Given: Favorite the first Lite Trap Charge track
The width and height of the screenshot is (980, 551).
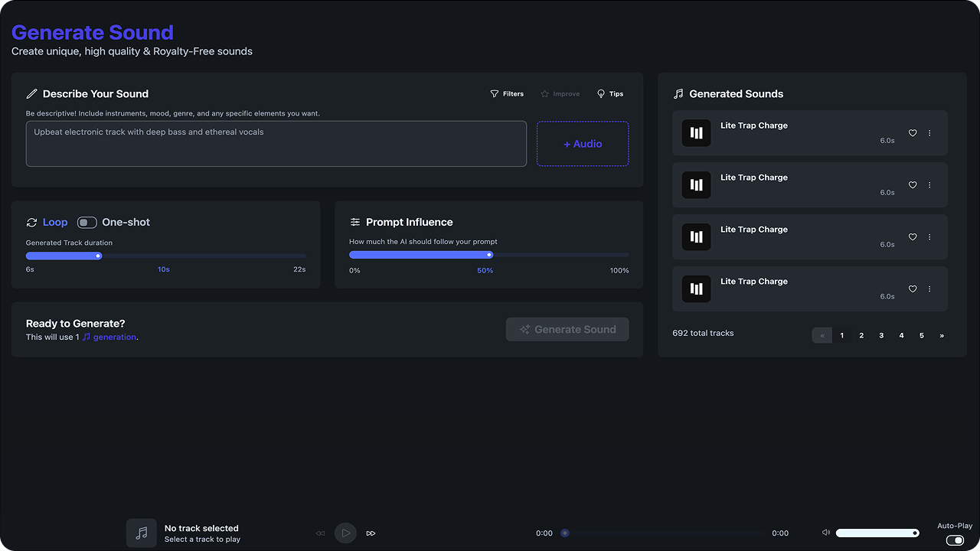Looking at the screenshot, I should tap(912, 133).
